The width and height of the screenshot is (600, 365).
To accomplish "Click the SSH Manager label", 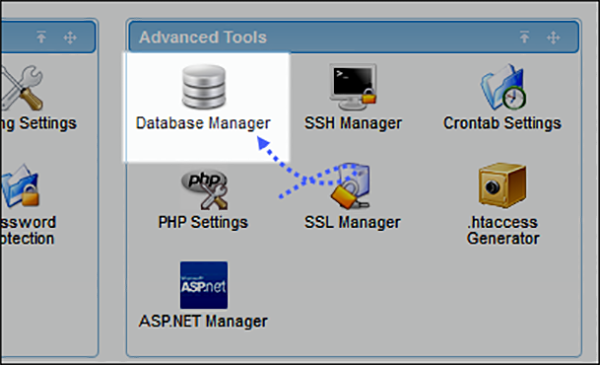I will click(353, 123).
